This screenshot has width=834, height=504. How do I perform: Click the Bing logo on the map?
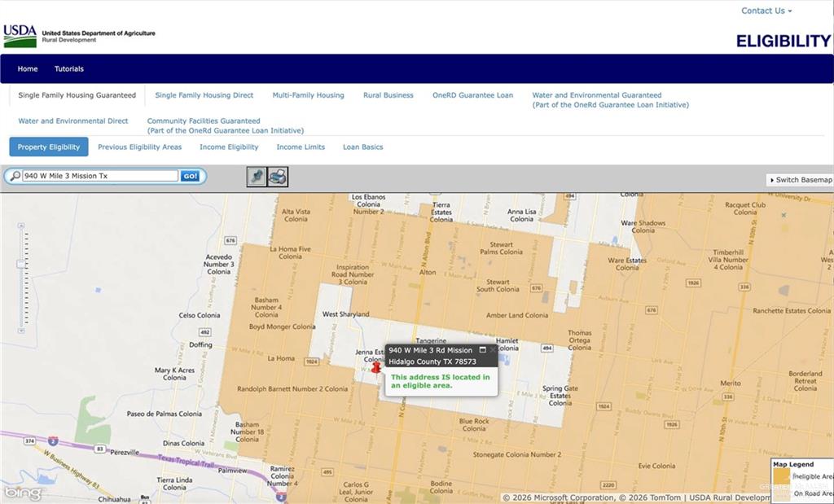(x=22, y=493)
